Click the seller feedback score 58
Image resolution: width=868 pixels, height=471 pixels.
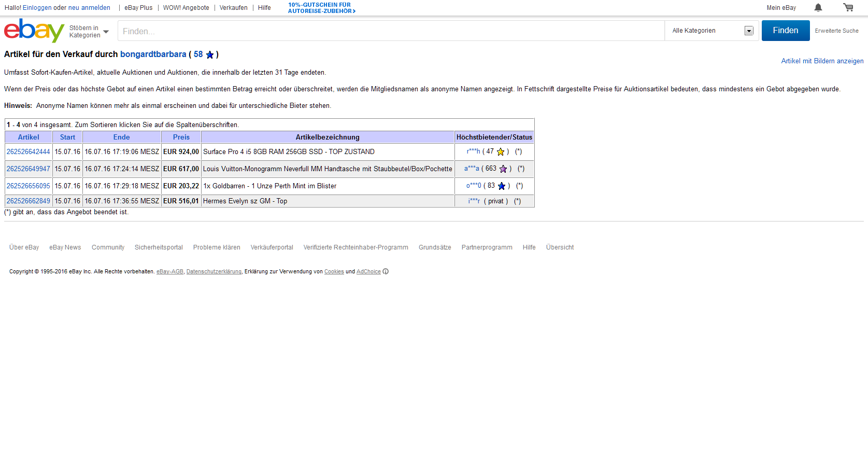tap(198, 54)
